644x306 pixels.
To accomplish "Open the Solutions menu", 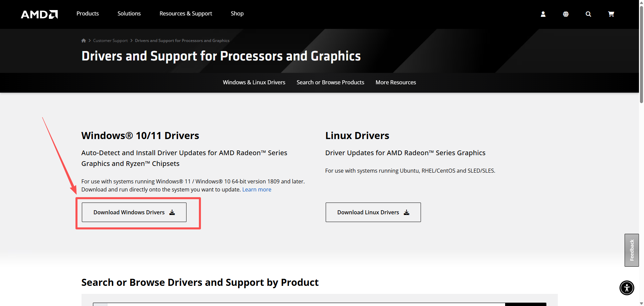I will [129, 13].
